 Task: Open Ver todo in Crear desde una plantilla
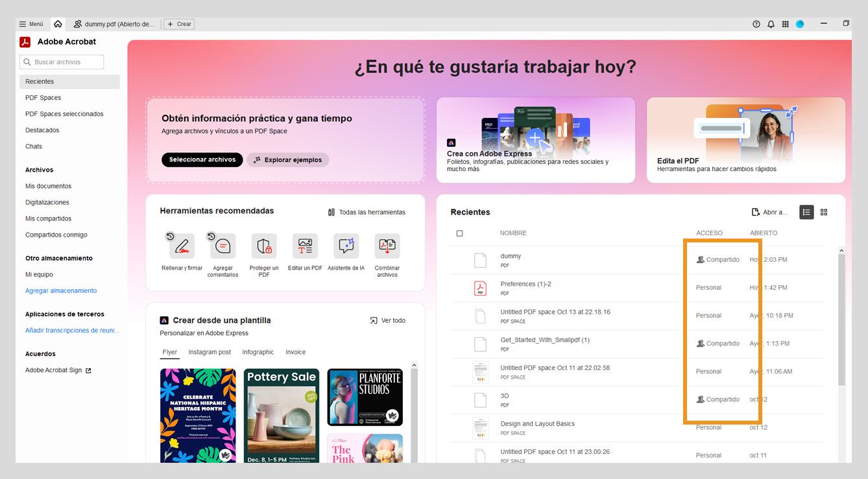point(387,320)
